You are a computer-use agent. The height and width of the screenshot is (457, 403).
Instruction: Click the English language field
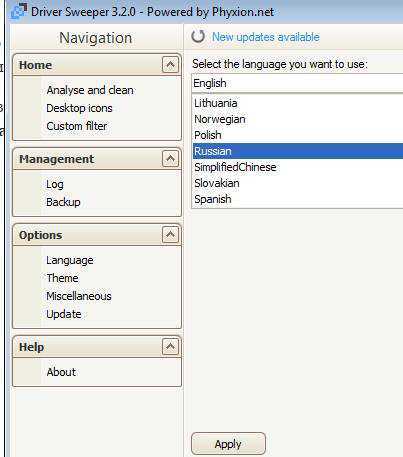[x=298, y=83]
